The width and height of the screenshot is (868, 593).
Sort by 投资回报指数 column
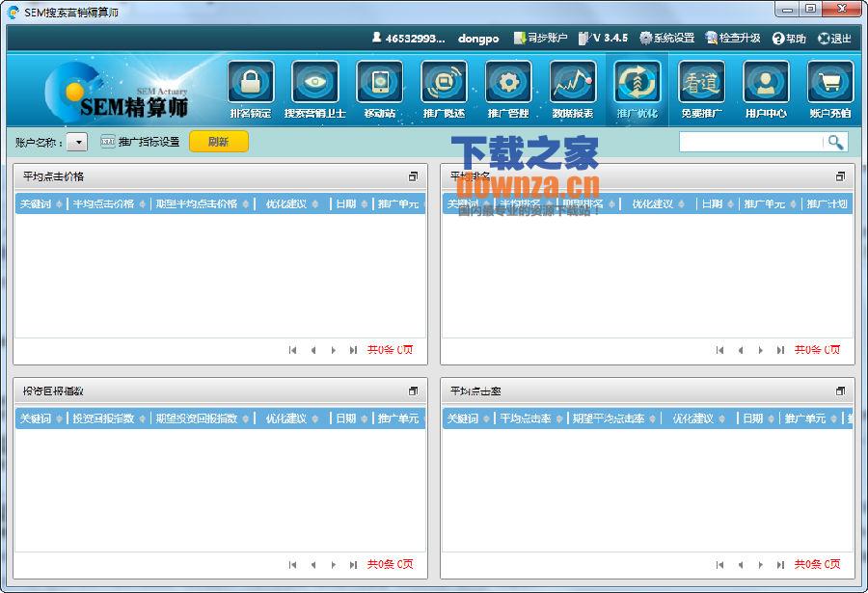pyautogui.click(x=108, y=418)
